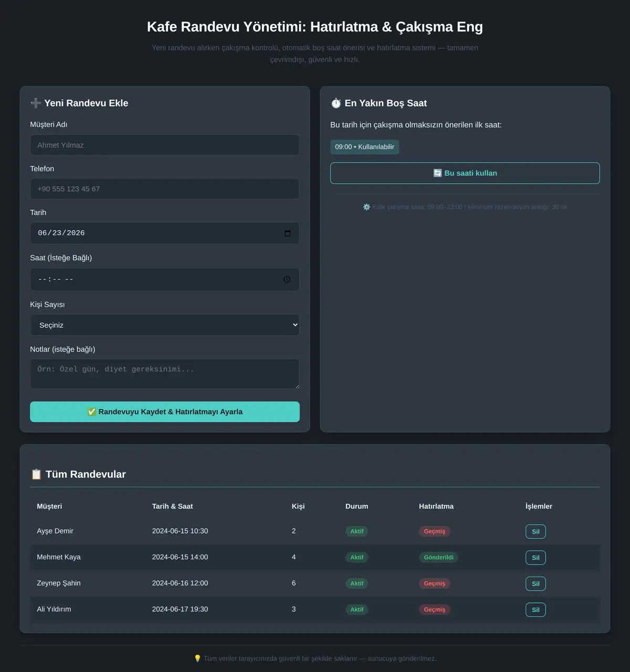This screenshot has height=672, width=630.
Task: Select the 2024-06-17 19:30 date cell
Action: coord(180,609)
